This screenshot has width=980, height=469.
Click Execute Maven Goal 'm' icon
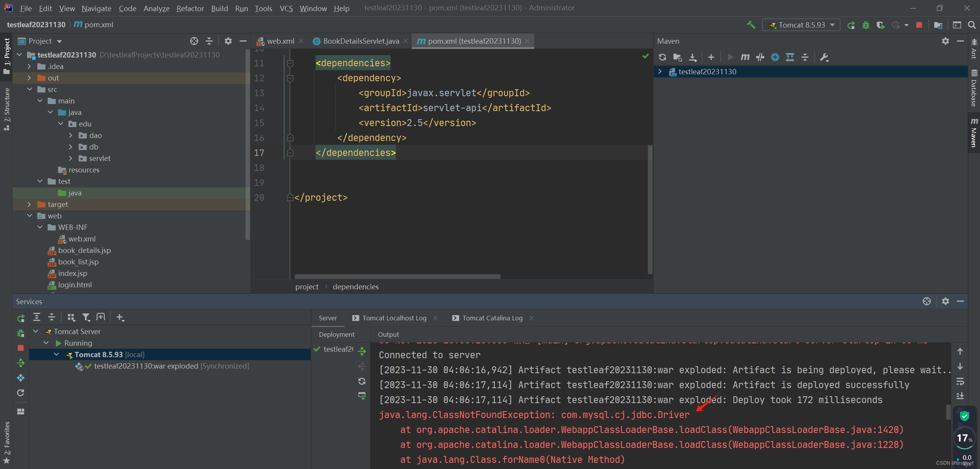(744, 57)
